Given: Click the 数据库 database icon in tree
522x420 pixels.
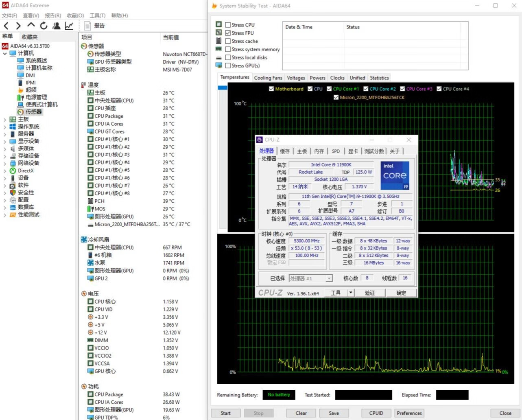Looking at the screenshot, I should (x=13, y=207).
